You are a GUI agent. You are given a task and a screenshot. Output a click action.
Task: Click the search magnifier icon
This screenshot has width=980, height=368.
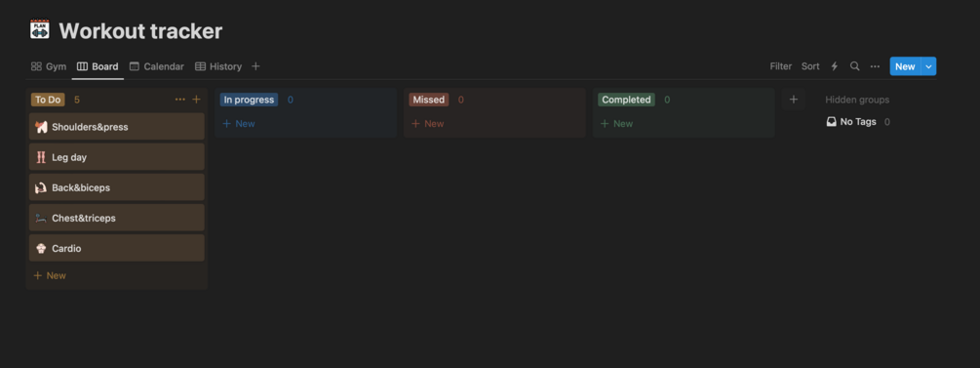click(x=854, y=66)
